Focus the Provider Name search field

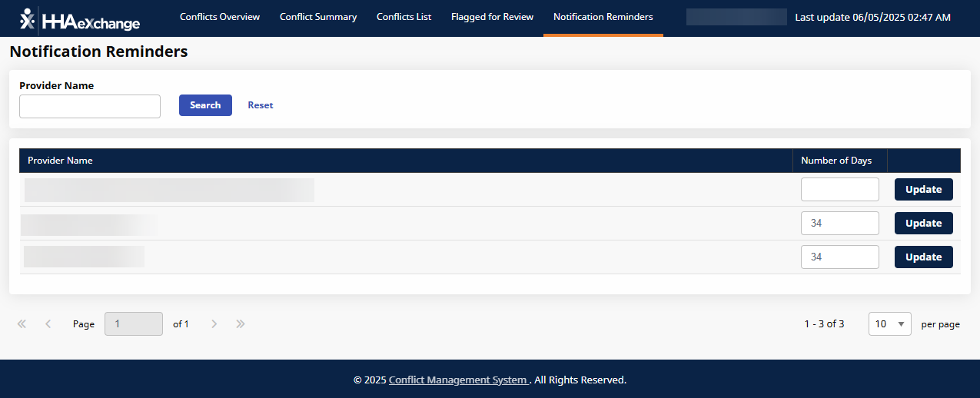pyautogui.click(x=90, y=107)
